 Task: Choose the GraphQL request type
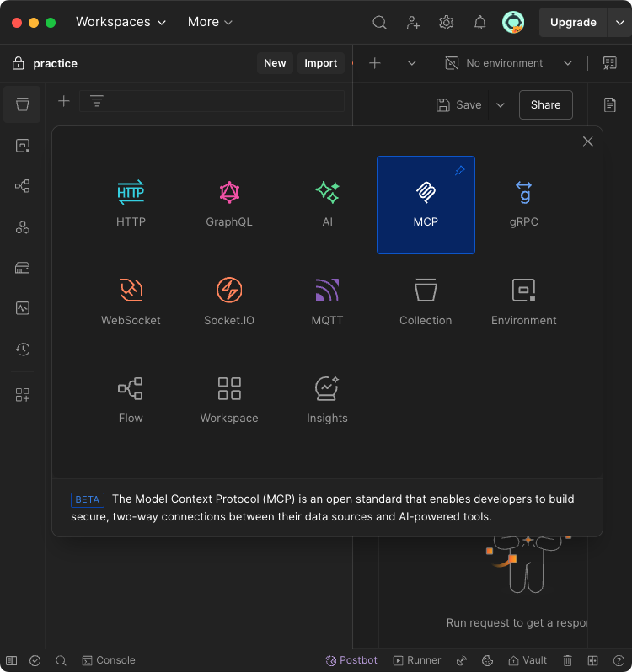click(229, 205)
